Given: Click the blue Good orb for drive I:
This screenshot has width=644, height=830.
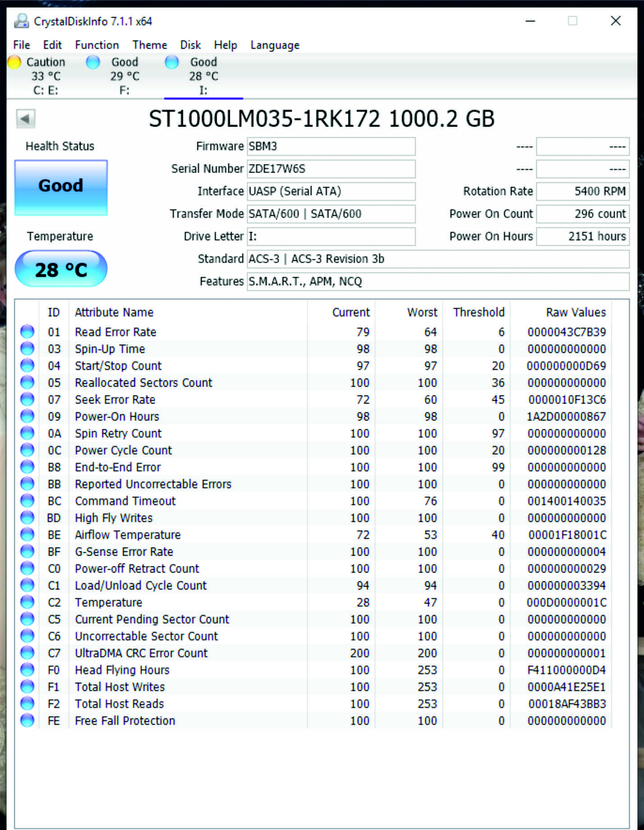Looking at the screenshot, I should click(x=172, y=62).
